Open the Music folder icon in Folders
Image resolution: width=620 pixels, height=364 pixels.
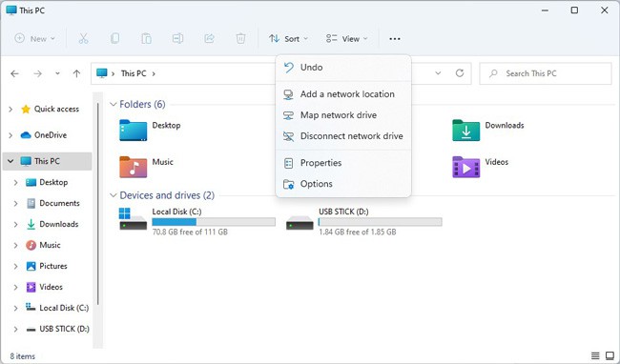click(x=134, y=167)
